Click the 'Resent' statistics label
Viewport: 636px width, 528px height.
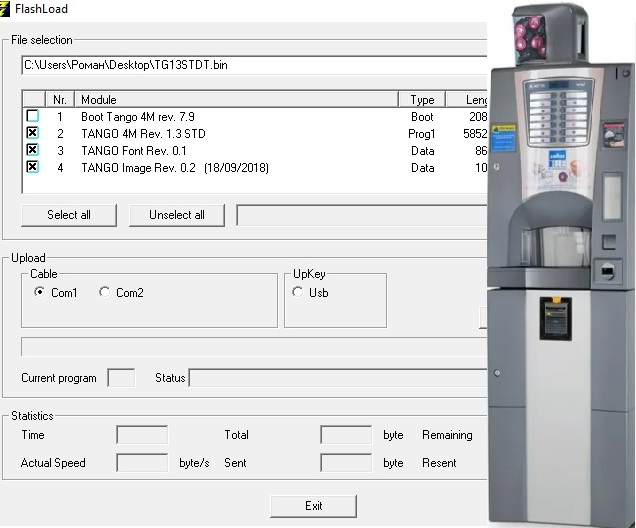coord(439,463)
